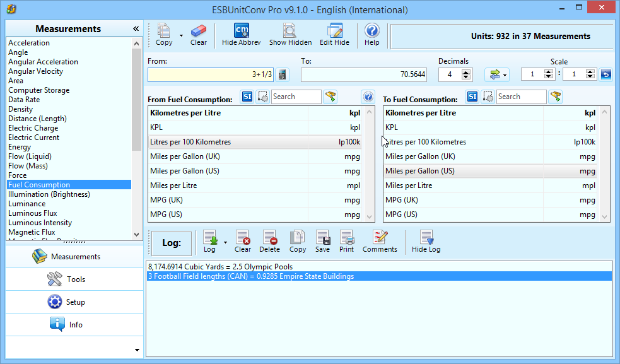Print the log
620x364 pixels.
[x=346, y=242]
